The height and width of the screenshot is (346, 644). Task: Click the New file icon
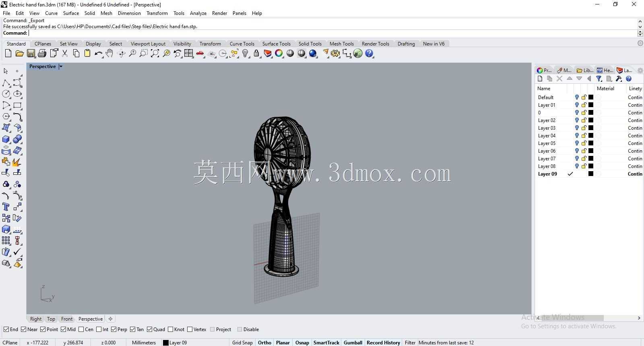pos(8,54)
